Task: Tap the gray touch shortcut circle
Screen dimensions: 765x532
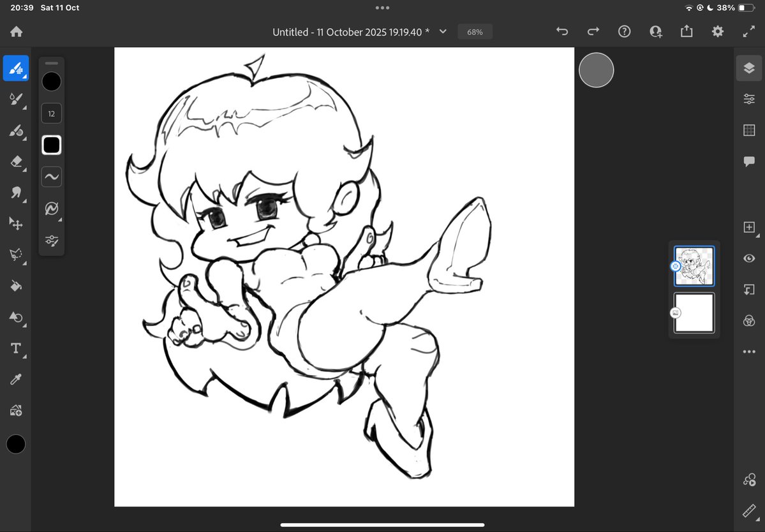Action: pos(596,70)
